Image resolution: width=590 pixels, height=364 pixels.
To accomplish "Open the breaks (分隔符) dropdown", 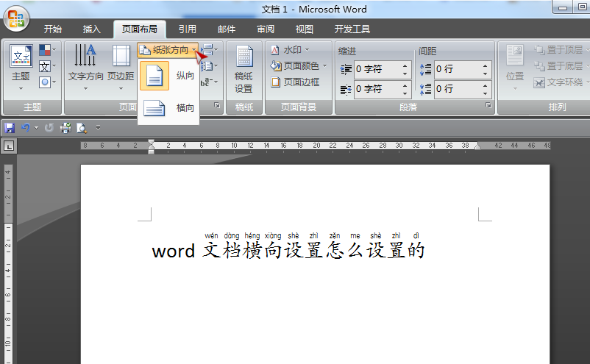I will [209, 50].
